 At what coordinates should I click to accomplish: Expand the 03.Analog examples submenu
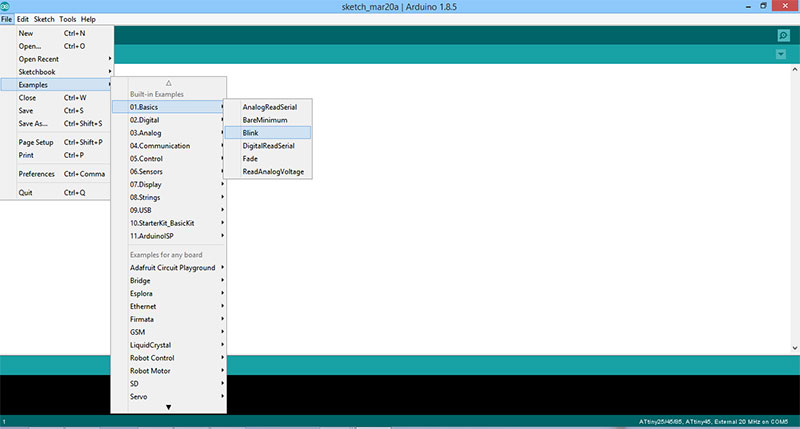coord(169,133)
